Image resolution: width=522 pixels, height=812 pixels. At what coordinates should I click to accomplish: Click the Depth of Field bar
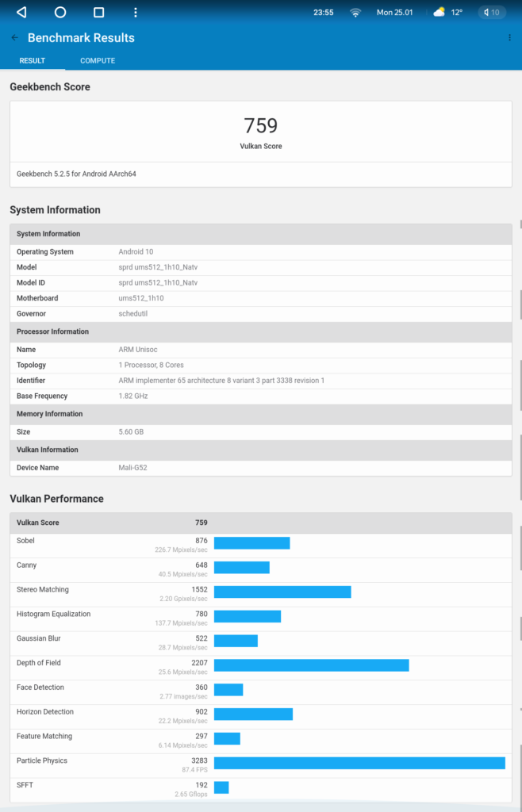click(x=311, y=665)
